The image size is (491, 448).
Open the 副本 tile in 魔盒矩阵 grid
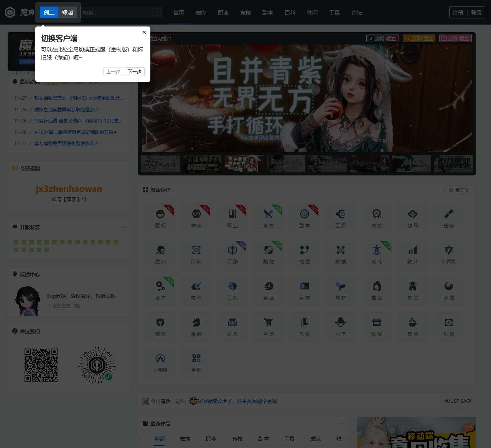pos(305,218)
